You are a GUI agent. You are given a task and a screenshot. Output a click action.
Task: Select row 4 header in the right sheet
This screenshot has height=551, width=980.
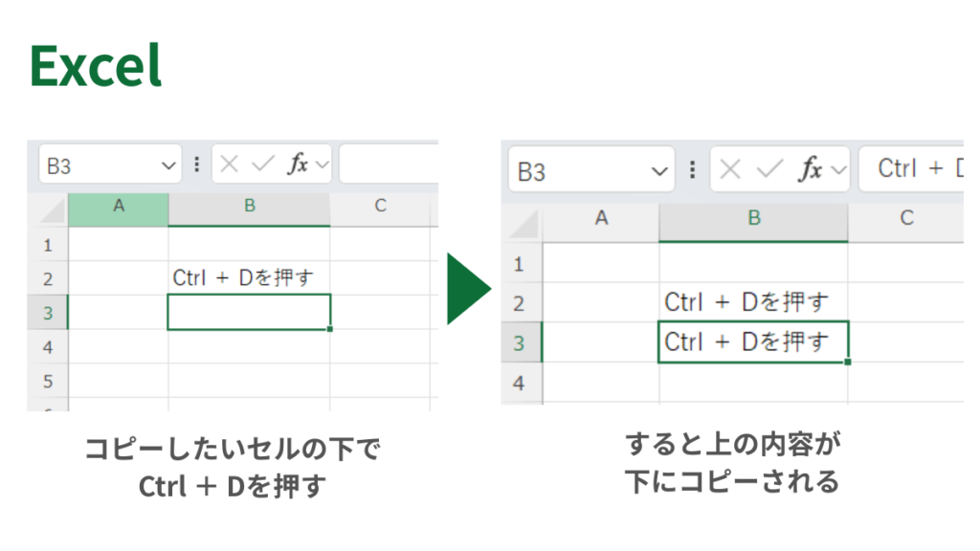(520, 383)
